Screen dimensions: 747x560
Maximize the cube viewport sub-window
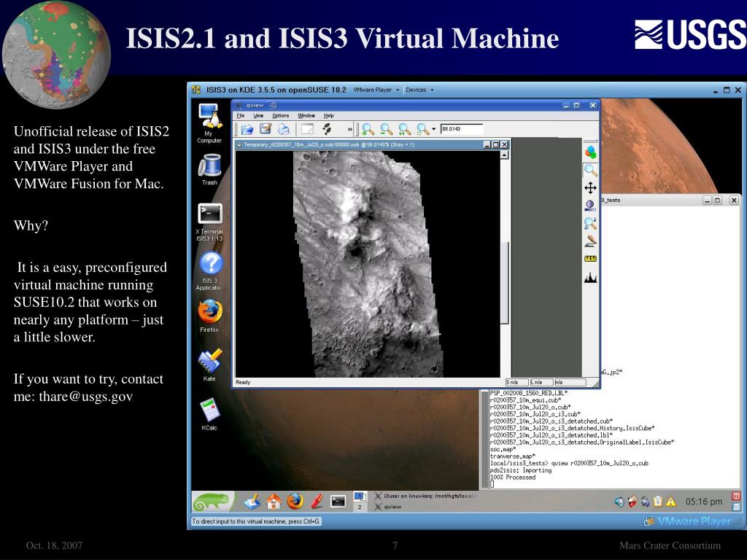point(495,145)
